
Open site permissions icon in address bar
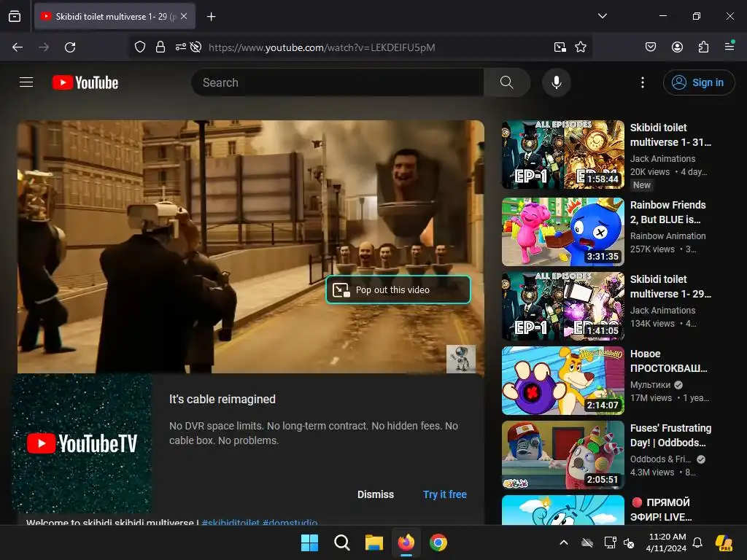coord(181,47)
